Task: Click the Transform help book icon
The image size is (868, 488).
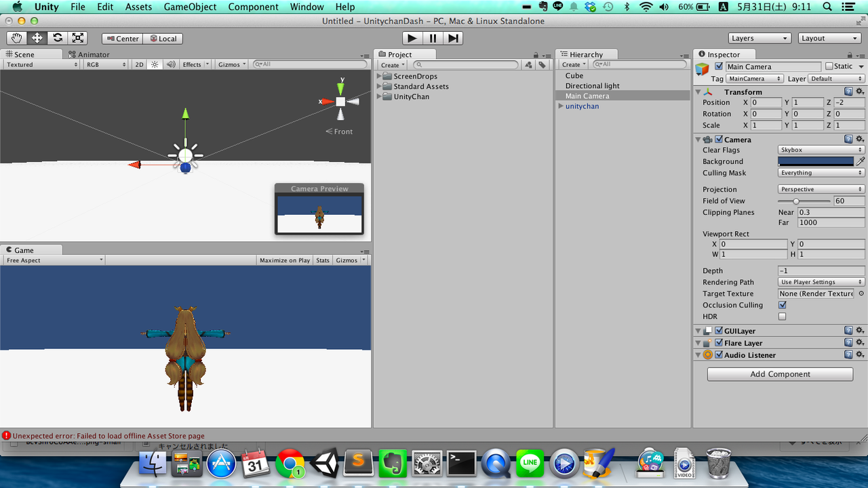Action: 848,91
